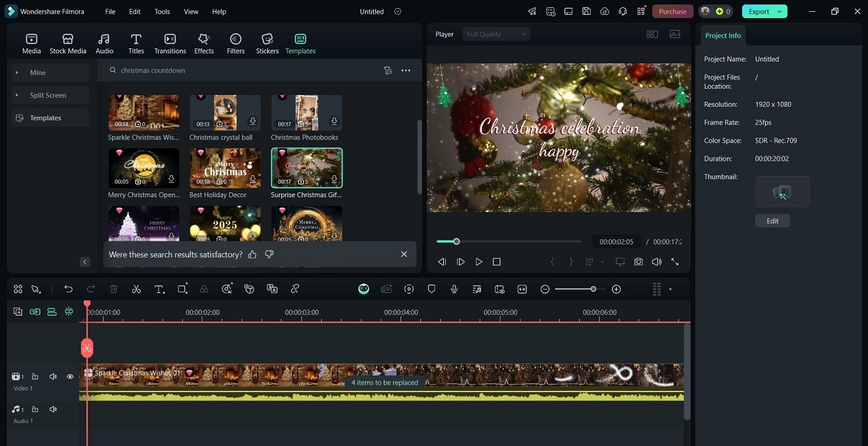Open the Help menu
868x446 pixels.
click(x=219, y=12)
